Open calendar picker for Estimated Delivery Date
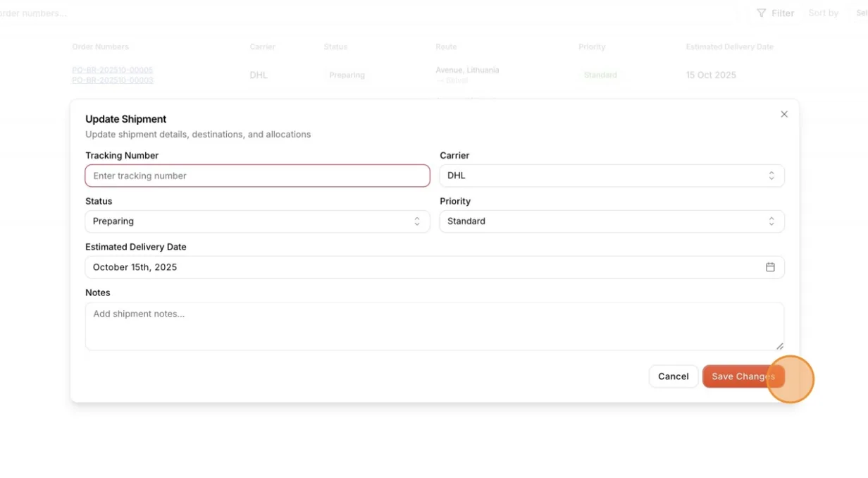Image resolution: width=868 pixels, height=478 pixels. (x=770, y=267)
